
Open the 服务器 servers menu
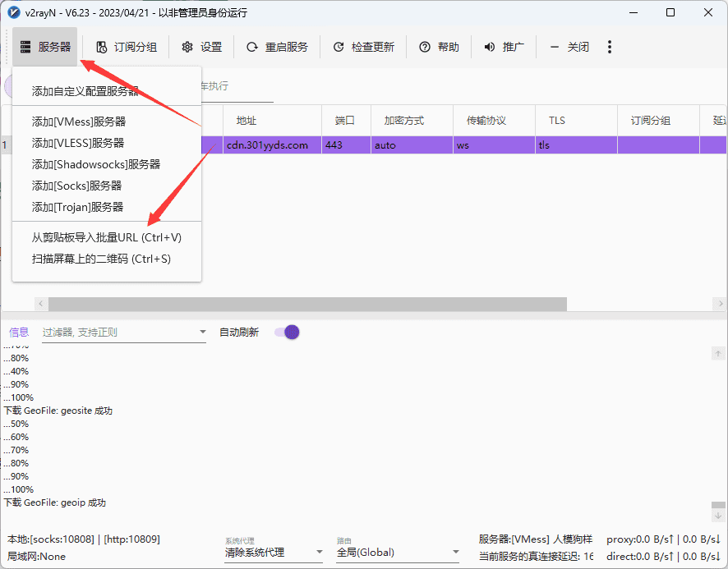45,47
